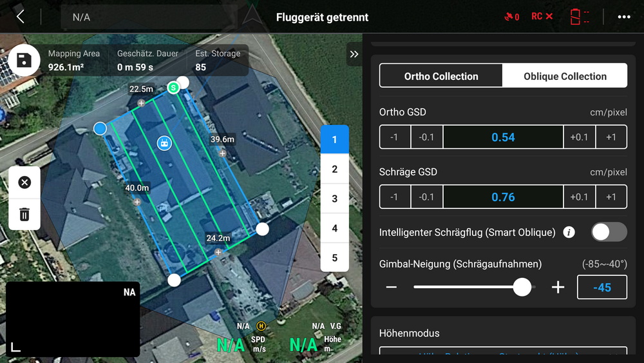Select flight route 5
This screenshot has width=644, height=363.
tap(334, 258)
